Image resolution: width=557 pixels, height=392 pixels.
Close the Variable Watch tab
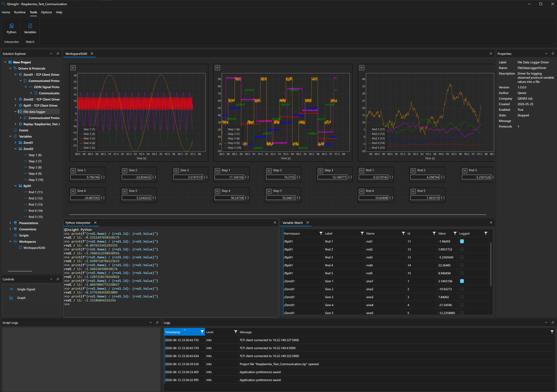pos(307,223)
